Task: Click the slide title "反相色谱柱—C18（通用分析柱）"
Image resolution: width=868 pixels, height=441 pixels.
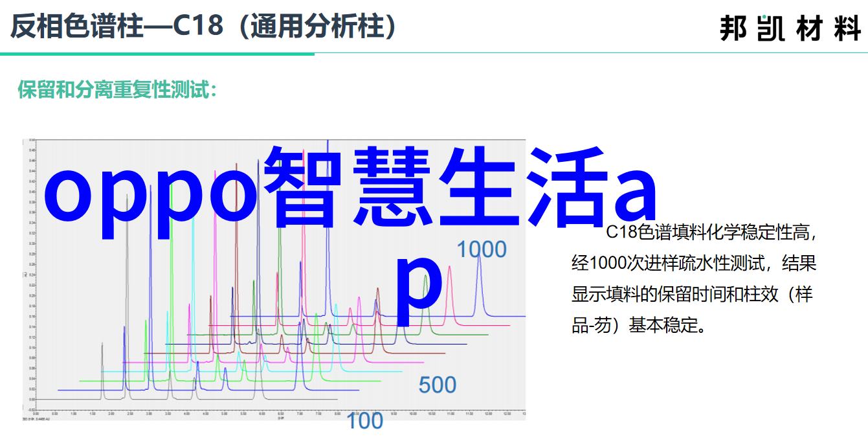Action: pyautogui.click(x=205, y=27)
